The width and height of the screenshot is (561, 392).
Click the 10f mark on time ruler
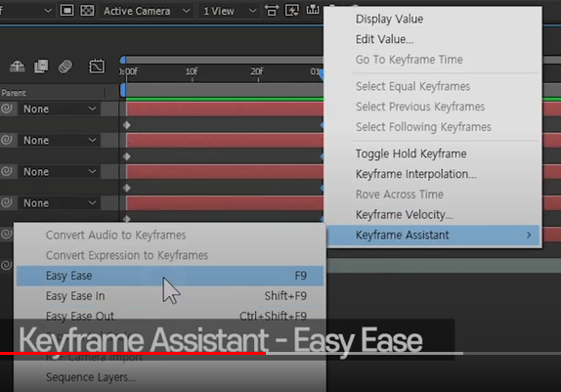pyautogui.click(x=192, y=71)
